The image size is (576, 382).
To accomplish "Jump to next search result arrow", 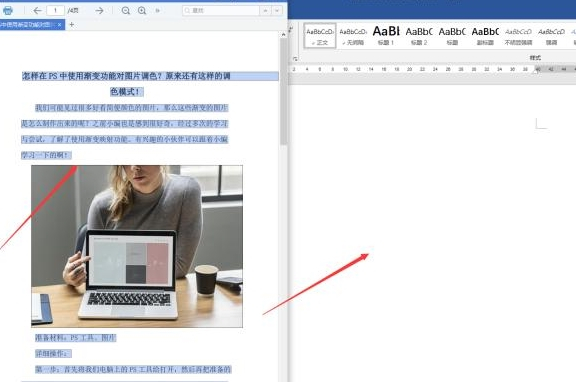I will 277,11.
